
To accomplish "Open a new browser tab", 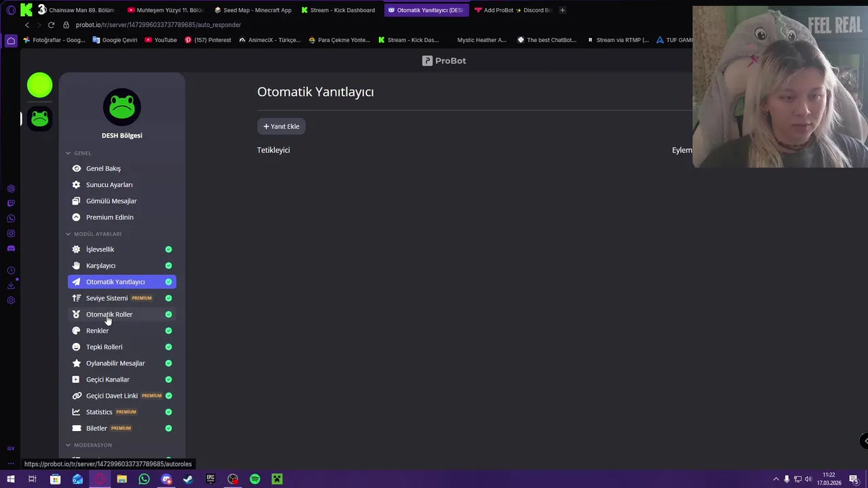I will pos(562,10).
